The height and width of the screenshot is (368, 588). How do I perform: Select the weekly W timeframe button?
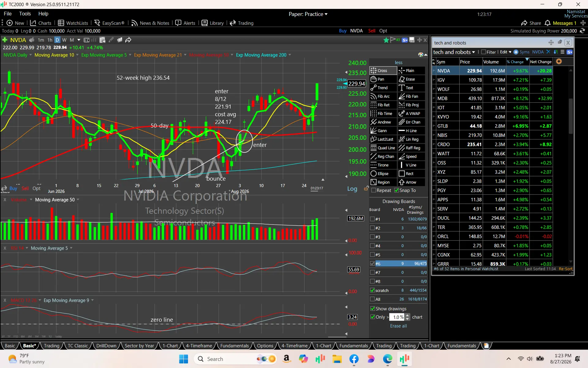64,40
